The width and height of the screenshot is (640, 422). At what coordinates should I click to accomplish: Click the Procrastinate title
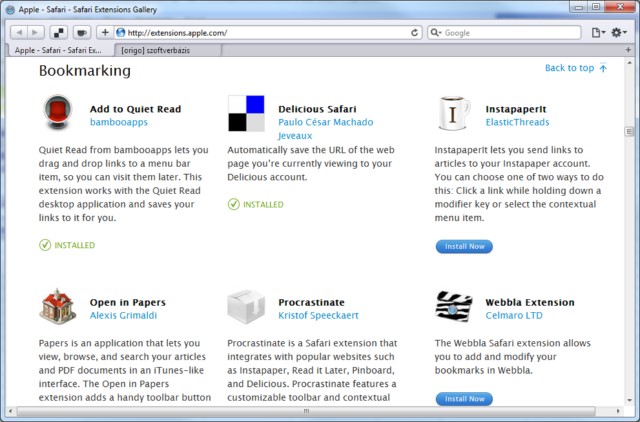(311, 302)
